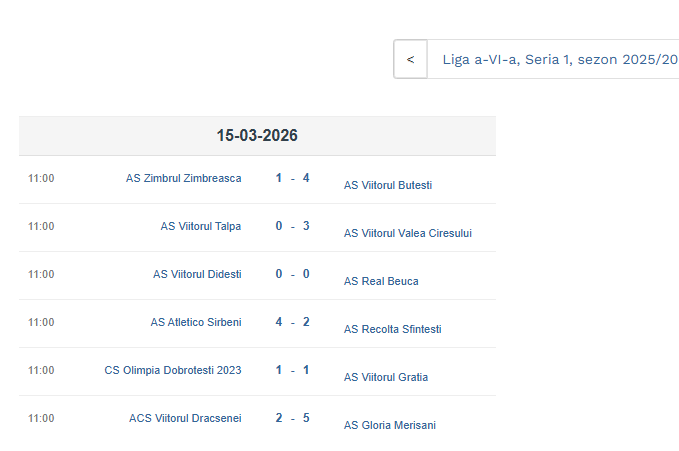Click AS Viitorul Valea Ciresului link

tap(408, 233)
